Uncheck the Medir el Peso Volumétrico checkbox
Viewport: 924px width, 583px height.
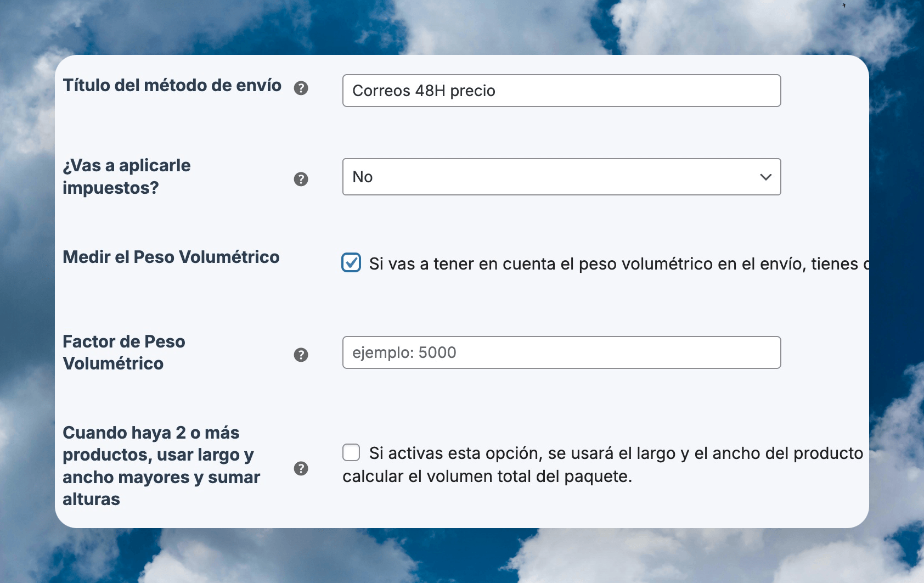pyautogui.click(x=351, y=263)
